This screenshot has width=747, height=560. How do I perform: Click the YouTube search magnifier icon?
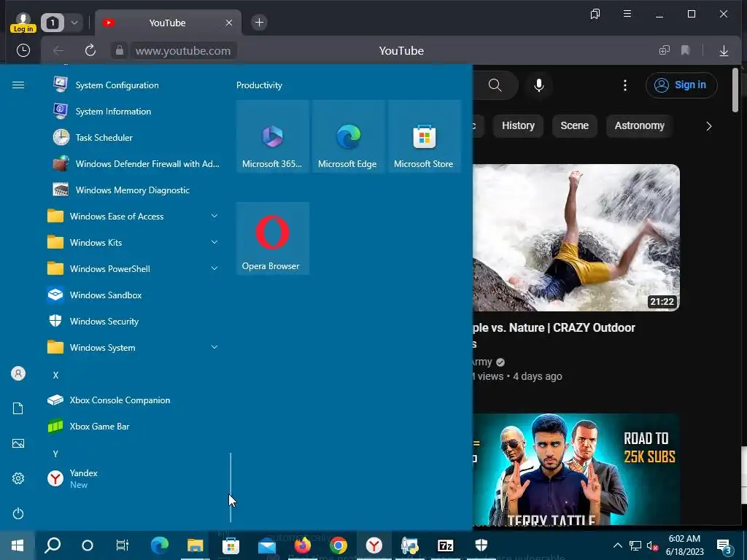(495, 85)
